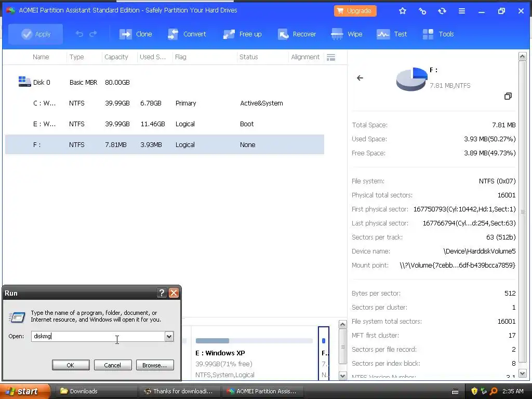This screenshot has height=399, width=532.
Task: Click the Mount point value text
Action: click(x=457, y=265)
